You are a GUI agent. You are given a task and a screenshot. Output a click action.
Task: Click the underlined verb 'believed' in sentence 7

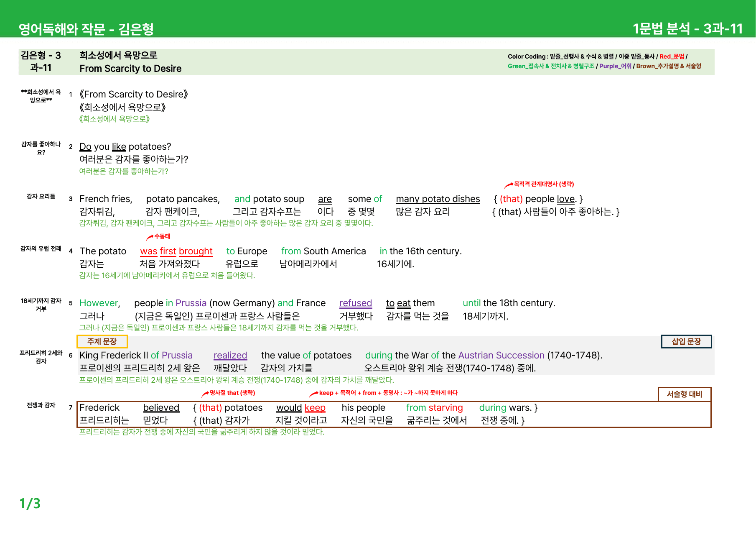(x=161, y=407)
